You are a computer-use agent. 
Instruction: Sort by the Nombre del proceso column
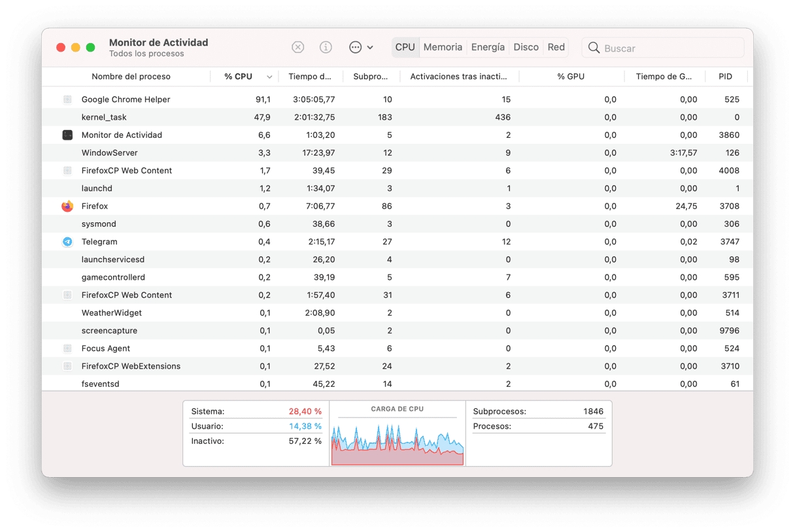(131, 76)
